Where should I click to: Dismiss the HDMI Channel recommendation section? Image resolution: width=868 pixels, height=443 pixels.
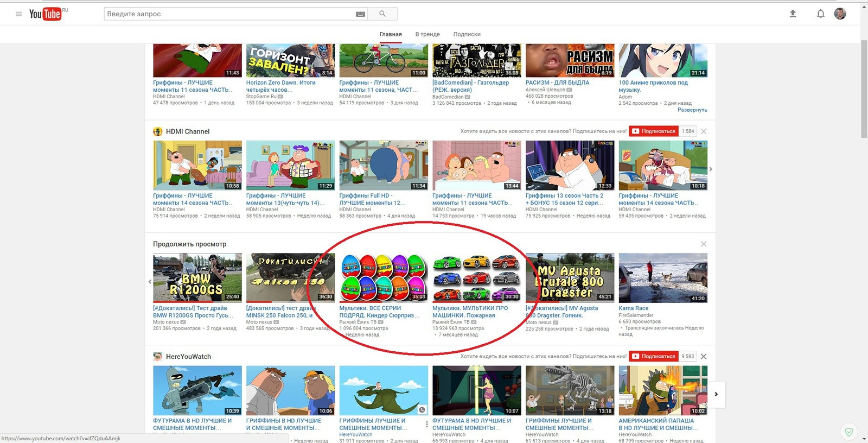pyautogui.click(x=704, y=131)
